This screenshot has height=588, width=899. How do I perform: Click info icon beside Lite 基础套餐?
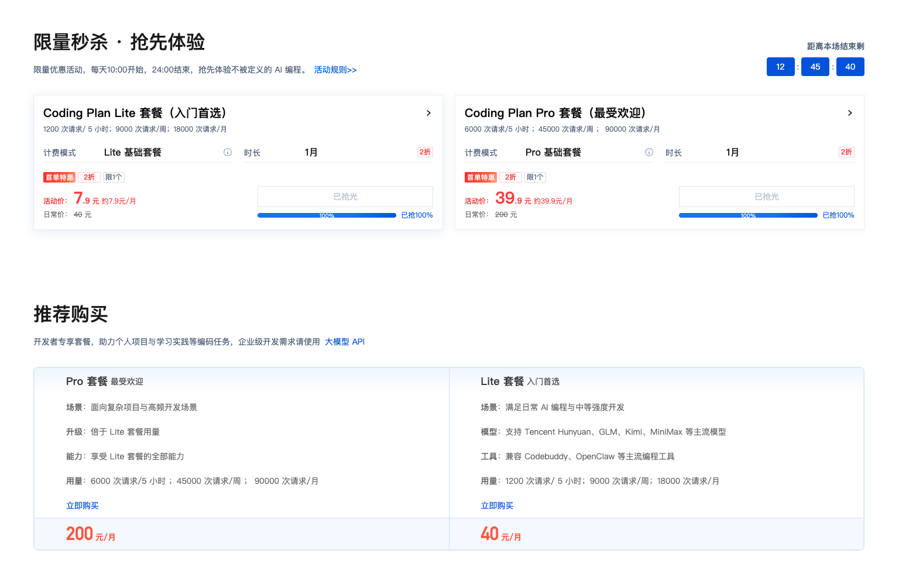point(228,152)
